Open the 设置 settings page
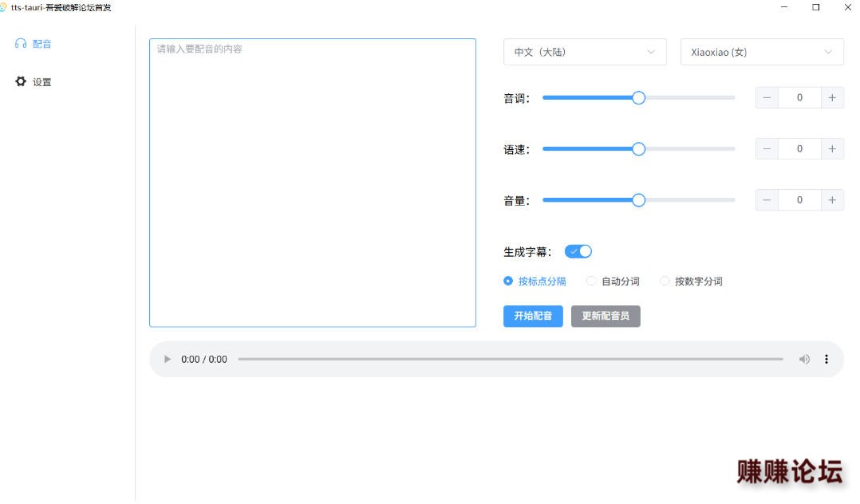Viewport: 860px width, 504px height. point(34,81)
